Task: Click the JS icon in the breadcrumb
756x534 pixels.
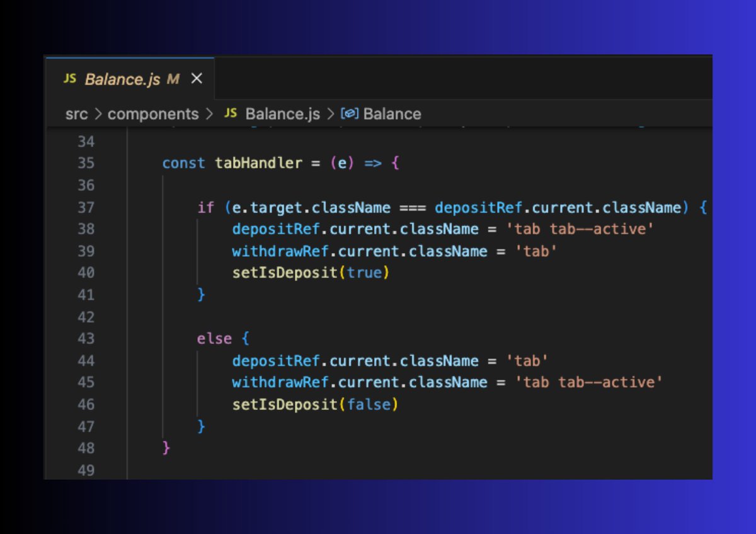Action: (x=231, y=113)
